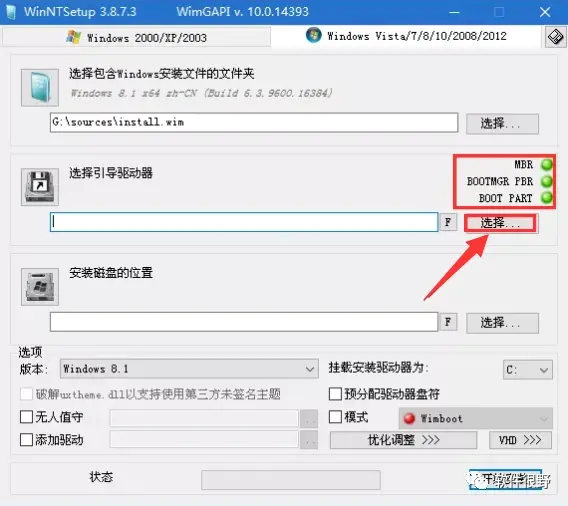This screenshot has height=506, width=568.
Task: Click 选择 button for installation disk
Action: click(502, 323)
